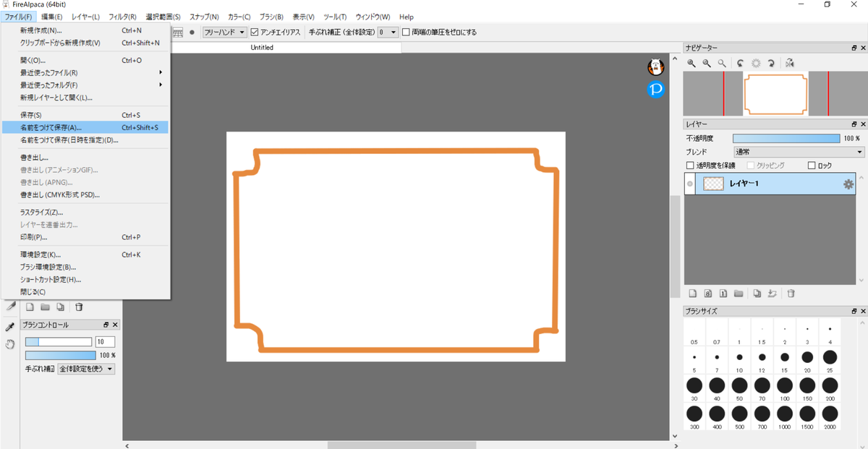Screen dimensions: 868x449
Task: Expand 最近使ったファイル submenu
Action: (x=85, y=72)
